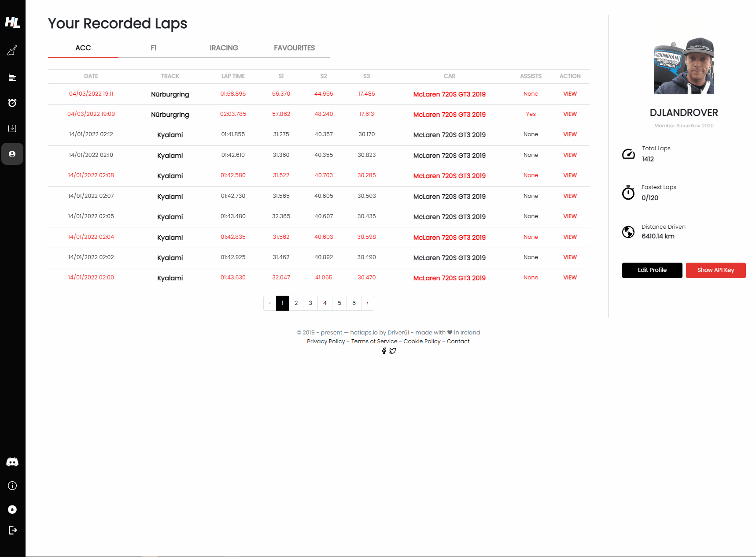This screenshot has height=557, width=756.
Task: Click the Fastest Laps stopwatch icon
Action: point(628,193)
